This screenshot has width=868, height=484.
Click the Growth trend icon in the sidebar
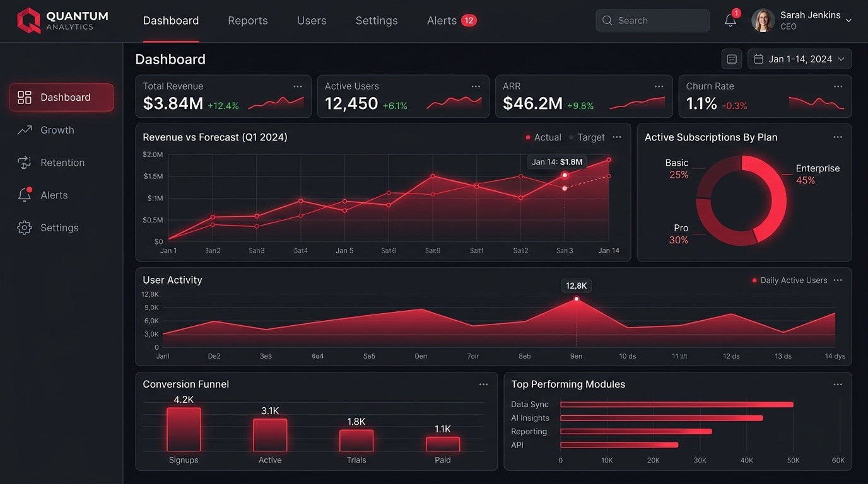[x=25, y=130]
